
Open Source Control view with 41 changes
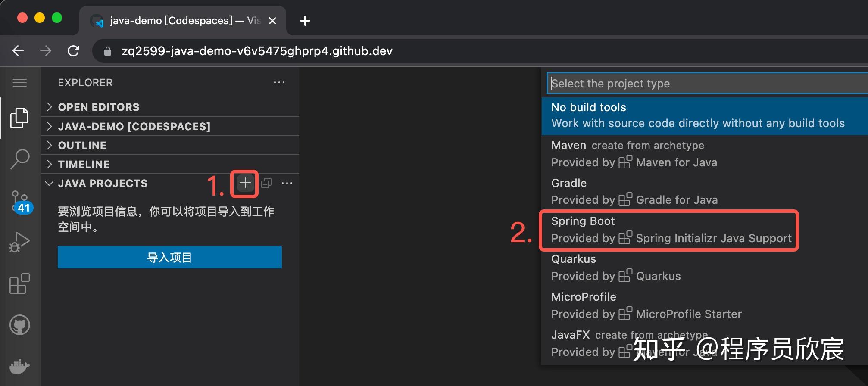pyautogui.click(x=22, y=202)
